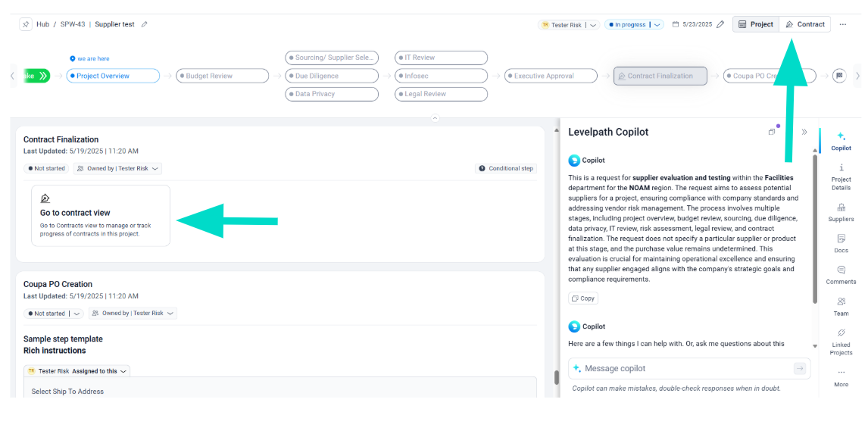This screenshot has width=868, height=434.
Task: Open the Suppliers sidebar panel
Action: click(x=841, y=212)
